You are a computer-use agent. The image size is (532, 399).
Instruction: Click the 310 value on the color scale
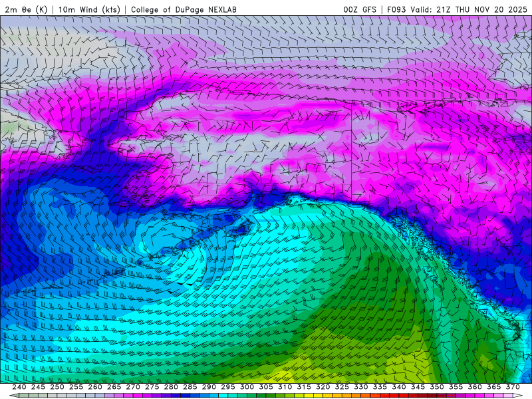coord(285,387)
